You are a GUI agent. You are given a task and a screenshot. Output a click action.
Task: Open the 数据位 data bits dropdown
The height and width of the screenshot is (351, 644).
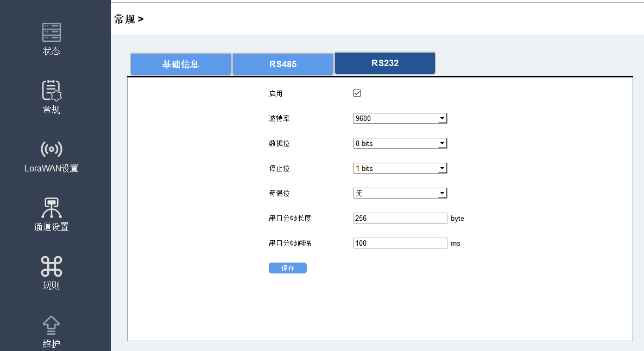(400, 143)
